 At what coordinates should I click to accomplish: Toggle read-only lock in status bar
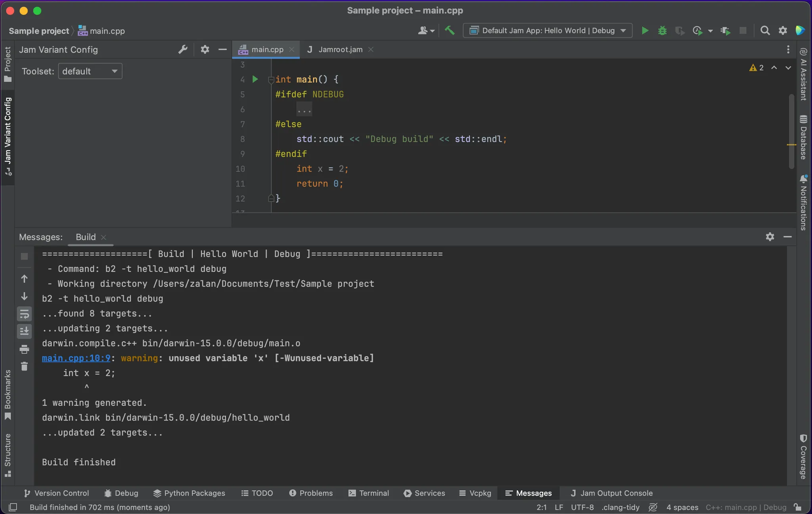[x=798, y=507]
